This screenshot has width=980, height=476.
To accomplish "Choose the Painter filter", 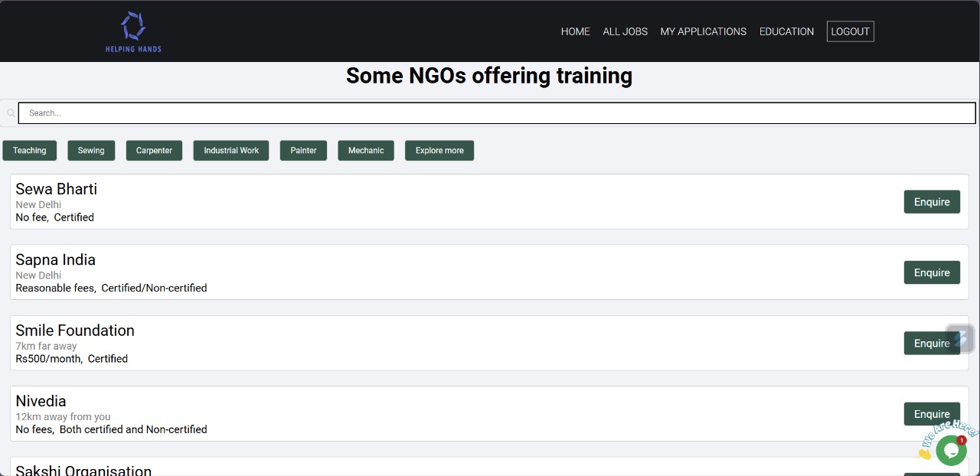I will coord(303,151).
